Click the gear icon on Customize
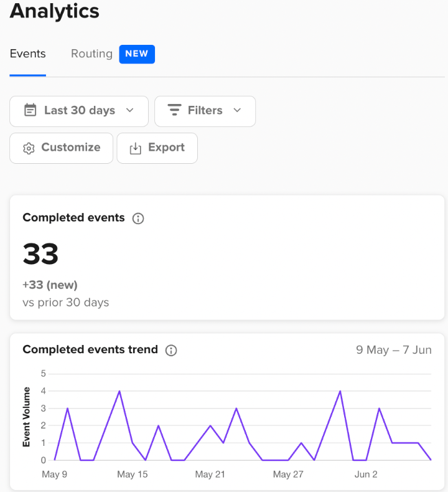Viewport: 448px width, 492px height. pyautogui.click(x=29, y=148)
